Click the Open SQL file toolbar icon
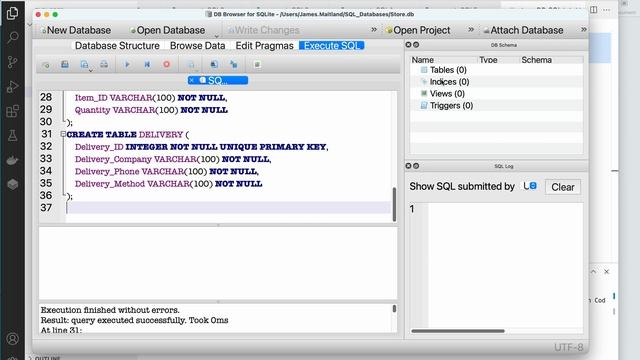 click(x=64, y=64)
